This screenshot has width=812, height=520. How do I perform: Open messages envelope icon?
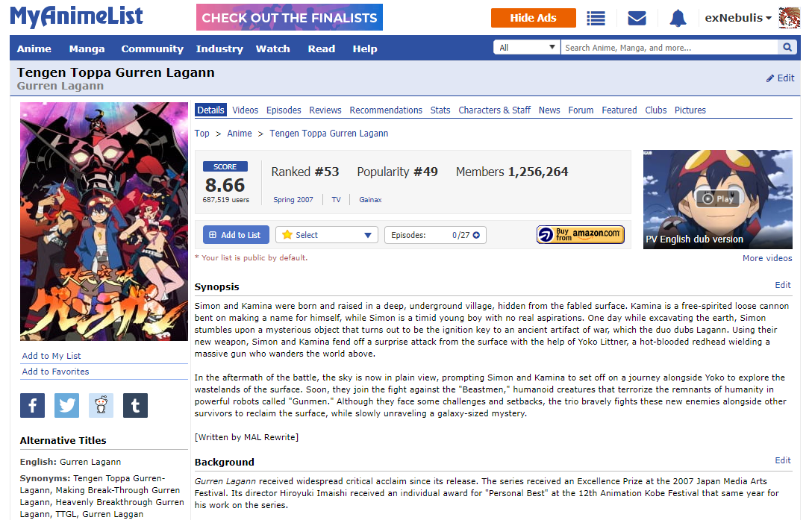click(637, 18)
